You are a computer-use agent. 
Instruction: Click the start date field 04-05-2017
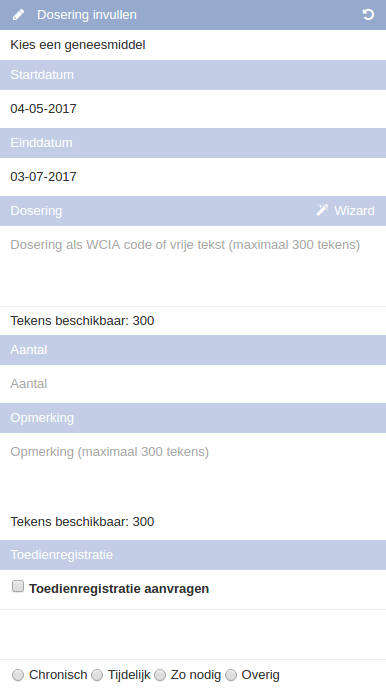pyautogui.click(x=193, y=109)
